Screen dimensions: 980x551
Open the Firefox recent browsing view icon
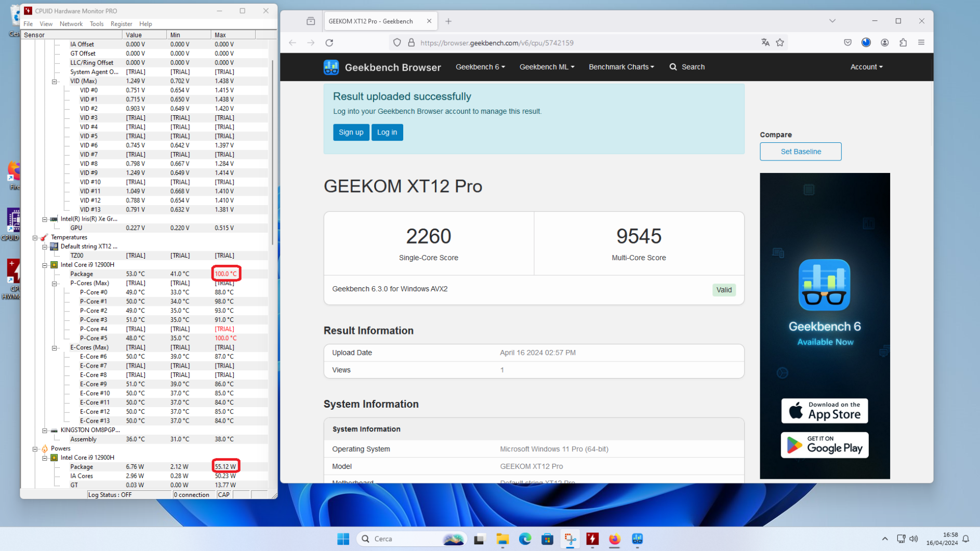pyautogui.click(x=311, y=21)
